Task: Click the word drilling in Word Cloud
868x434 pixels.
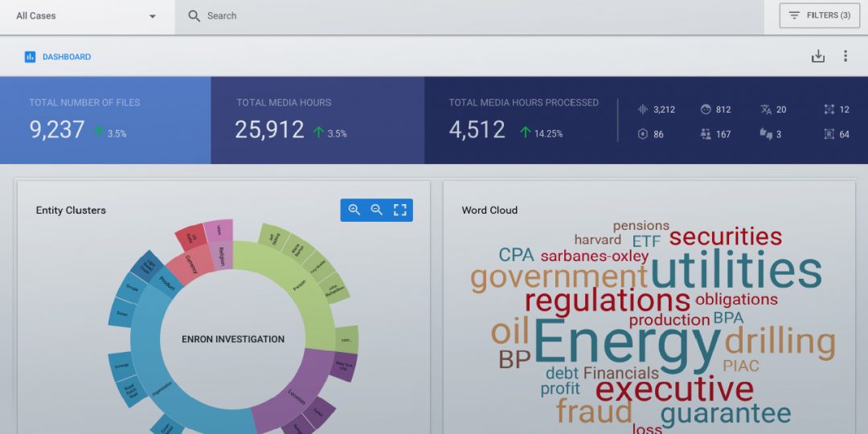Action: (780, 342)
